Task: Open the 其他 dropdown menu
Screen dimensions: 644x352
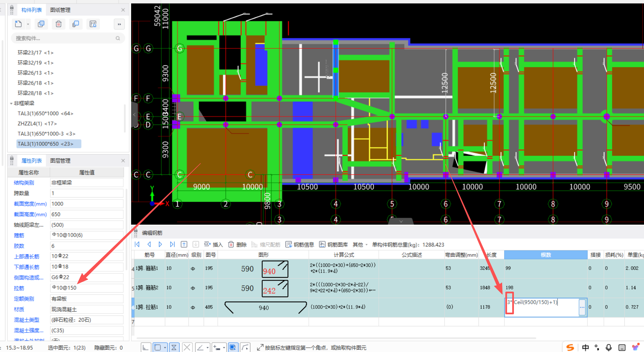Action: pyautogui.click(x=360, y=245)
